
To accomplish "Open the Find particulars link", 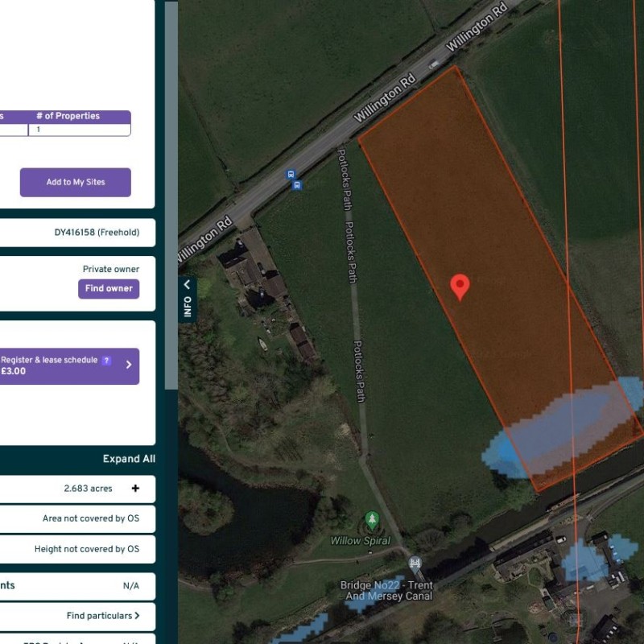I will pyautogui.click(x=102, y=616).
